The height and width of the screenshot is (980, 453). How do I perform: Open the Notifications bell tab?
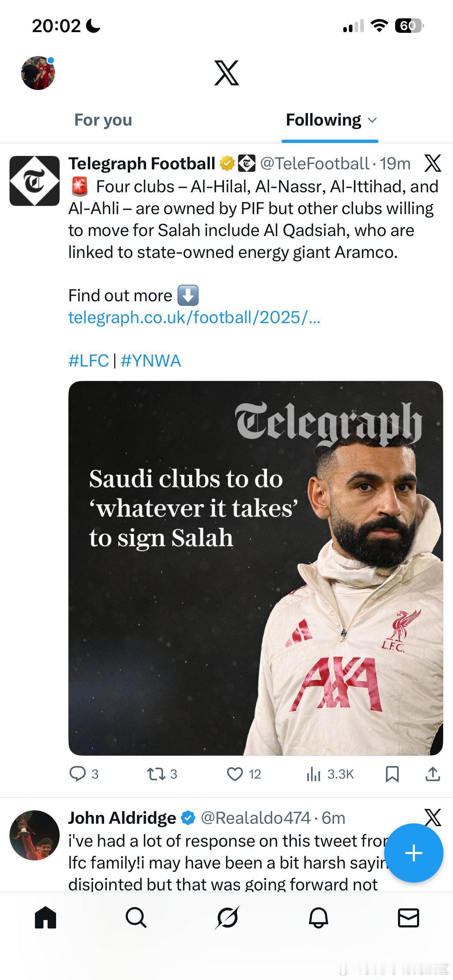pyautogui.click(x=318, y=918)
